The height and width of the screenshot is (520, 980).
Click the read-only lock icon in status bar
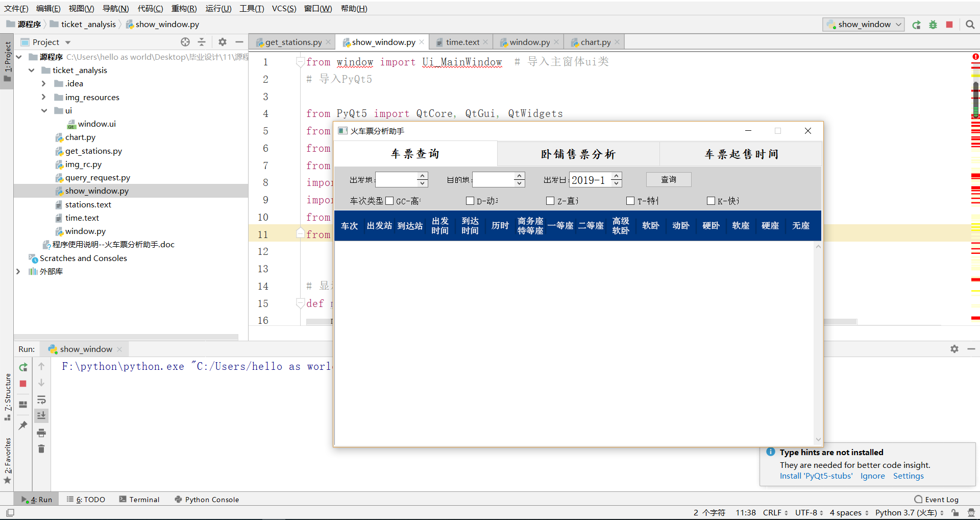[955, 512]
